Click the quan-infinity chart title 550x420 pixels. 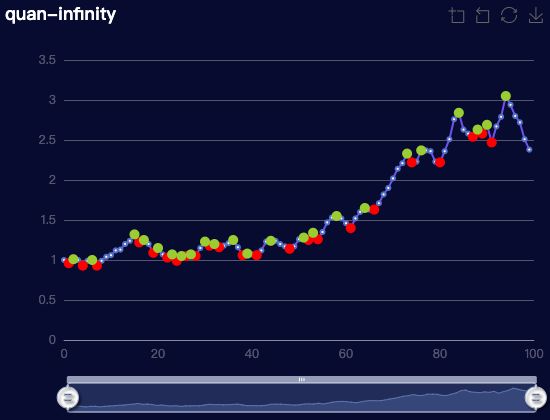[x=60, y=15]
